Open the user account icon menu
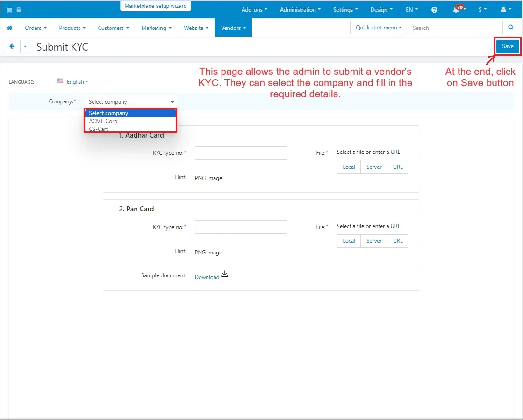Screen dimensions: 523x420 point(505,10)
